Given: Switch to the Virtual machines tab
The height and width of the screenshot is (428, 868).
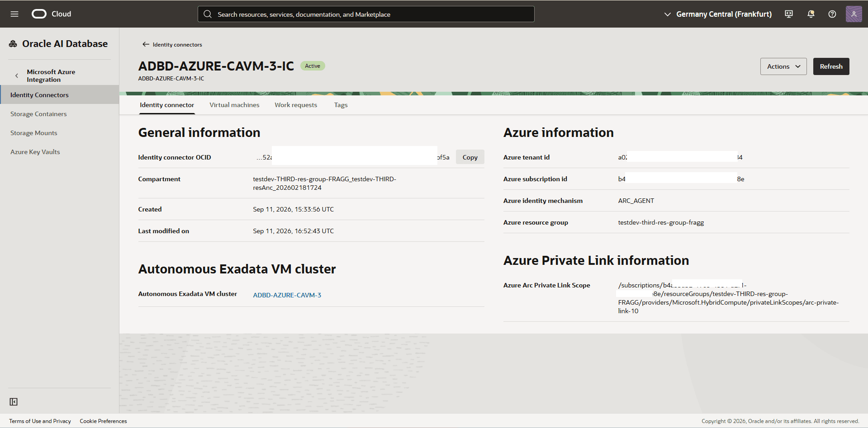Looking at the screenshot, I should (x=234, y=105).
